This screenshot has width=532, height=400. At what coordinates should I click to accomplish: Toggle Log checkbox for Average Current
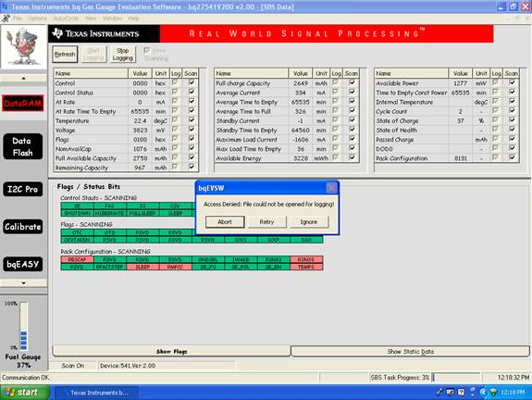[335, 92]
